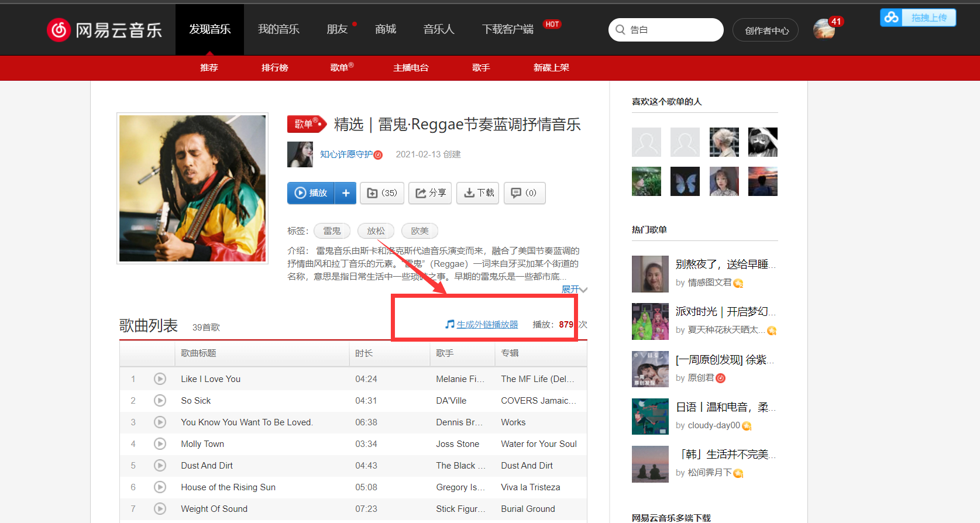Open playlist 别熬夜了，送给早睡
Screen dimensions: 980x523
[x=725, y=264]
